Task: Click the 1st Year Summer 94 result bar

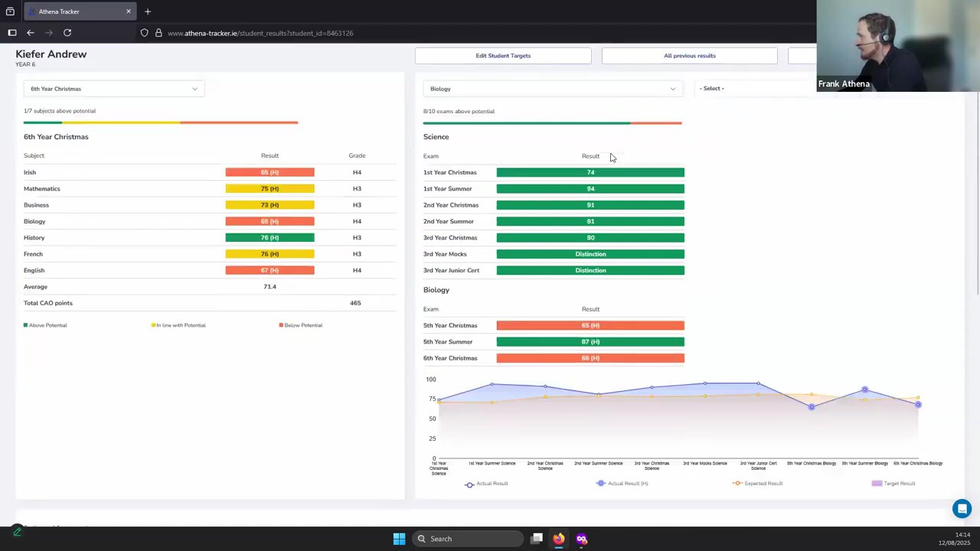Action: click(x=590, y=188)
